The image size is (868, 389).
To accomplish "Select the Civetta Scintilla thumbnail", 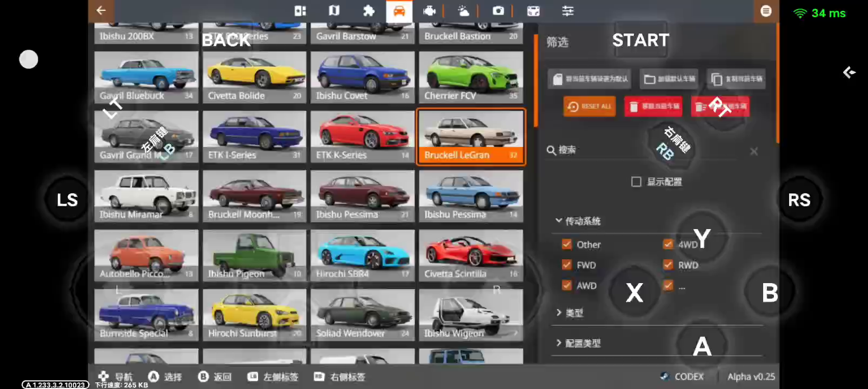I will tap(471, 255).
